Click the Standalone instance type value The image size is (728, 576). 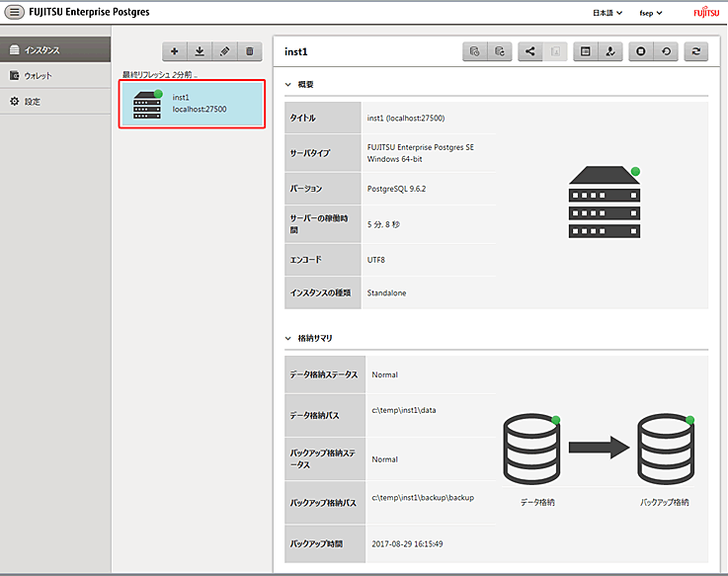(x=387, y=293)
